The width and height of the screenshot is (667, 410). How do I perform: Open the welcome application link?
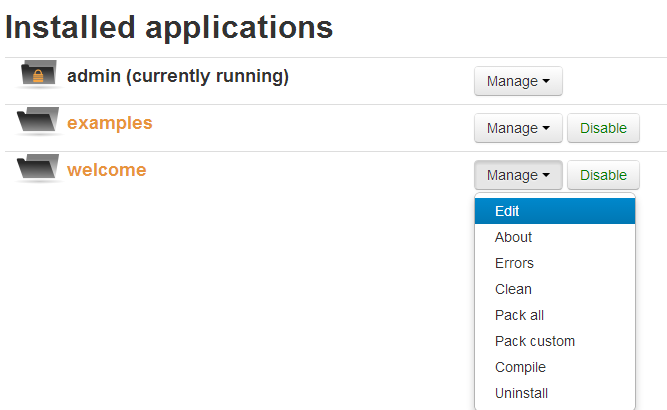click(x=106, y=170)
